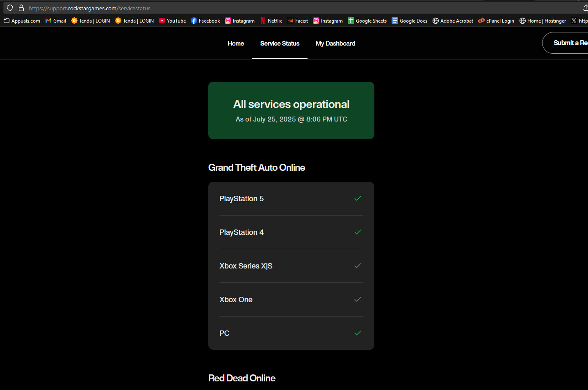This screenshot has height=390, width=588.
Task: Click the padlock site security icon
Action: click(21, 8)
